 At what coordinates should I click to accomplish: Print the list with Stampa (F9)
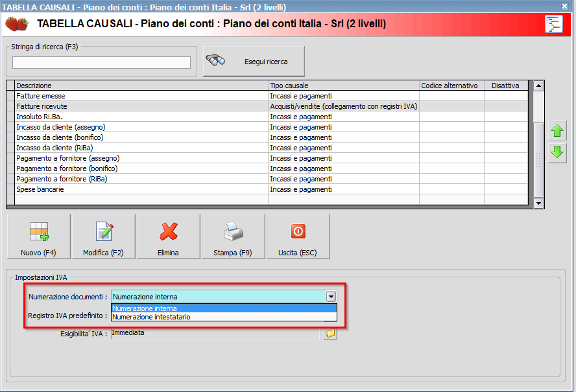234,236
